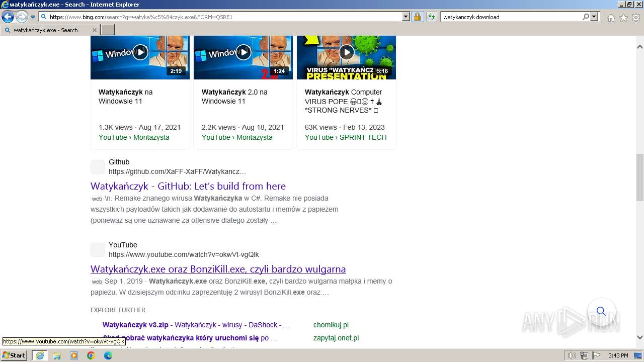Open zapytaj.onet.pl site link

[336, 338]
